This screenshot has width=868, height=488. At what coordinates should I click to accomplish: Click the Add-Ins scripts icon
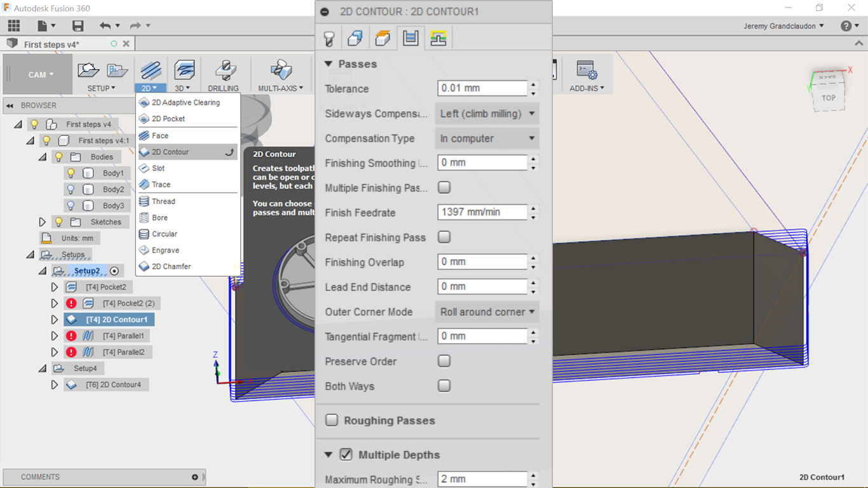click(x=587, y=71)
